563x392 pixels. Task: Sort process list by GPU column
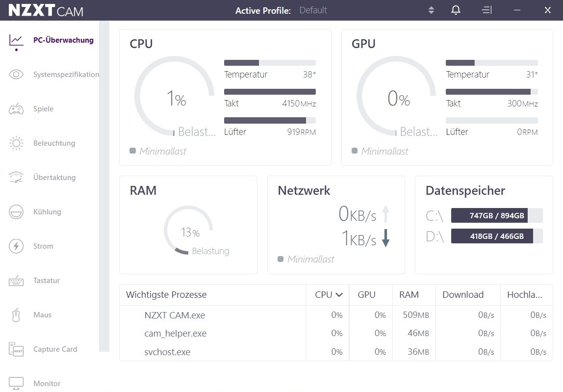point(367,295)
